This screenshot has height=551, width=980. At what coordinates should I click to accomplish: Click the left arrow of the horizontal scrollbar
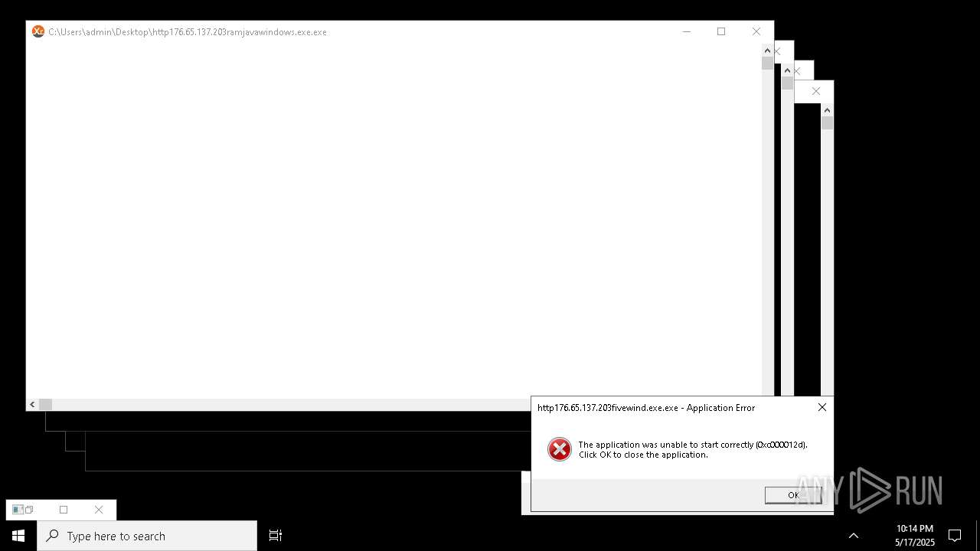32,404
